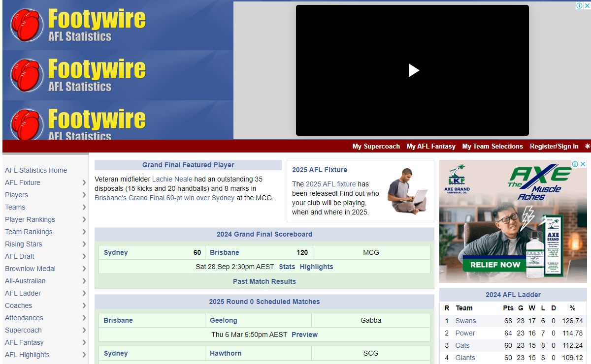Screen dimensions: 591x364
Task: Open ad info icon on Axe Brand ad
Action: tap(575, 164)
